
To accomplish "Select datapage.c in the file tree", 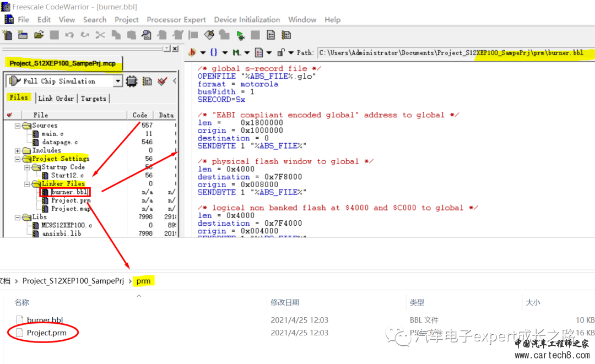I will pos(59,142).
